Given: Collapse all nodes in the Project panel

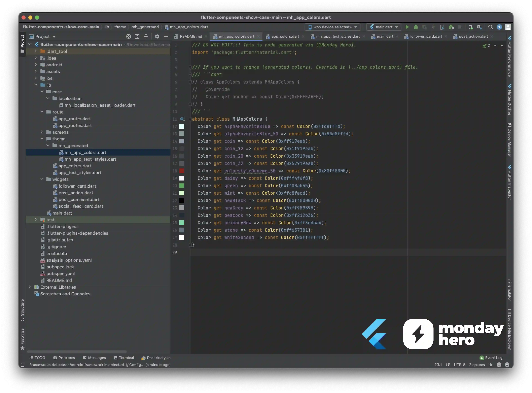Looking at the screenshot, I should pyautogui.click(x=146, y=36).
